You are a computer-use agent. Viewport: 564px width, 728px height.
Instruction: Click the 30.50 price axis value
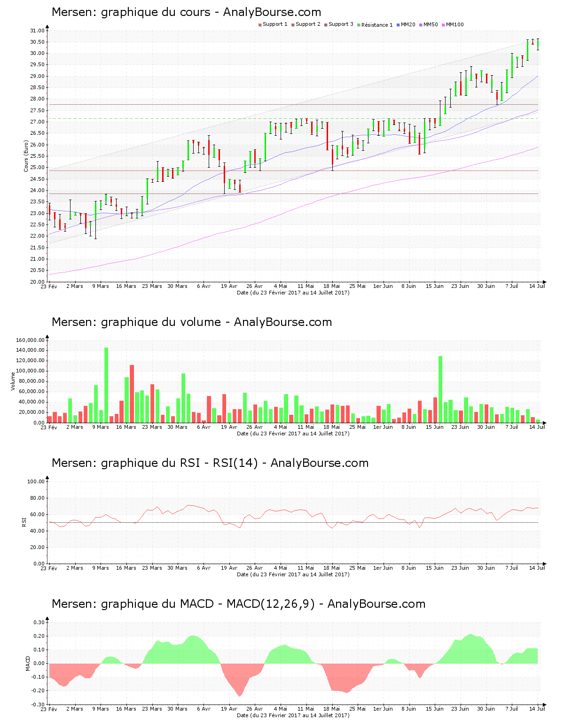pyautogui.click(x=37, y=42)
